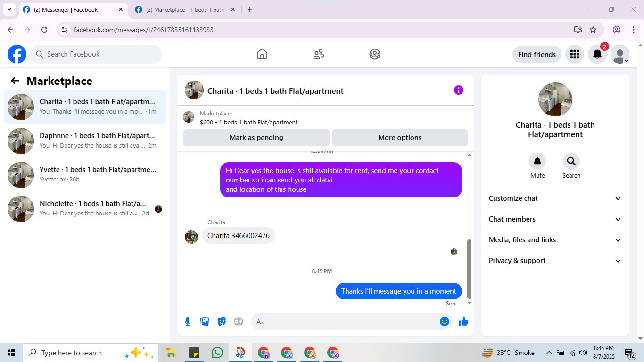Open the Windows Start menu
The height and width of the screenshot is (362, 644).
click(x=11, y=353)
